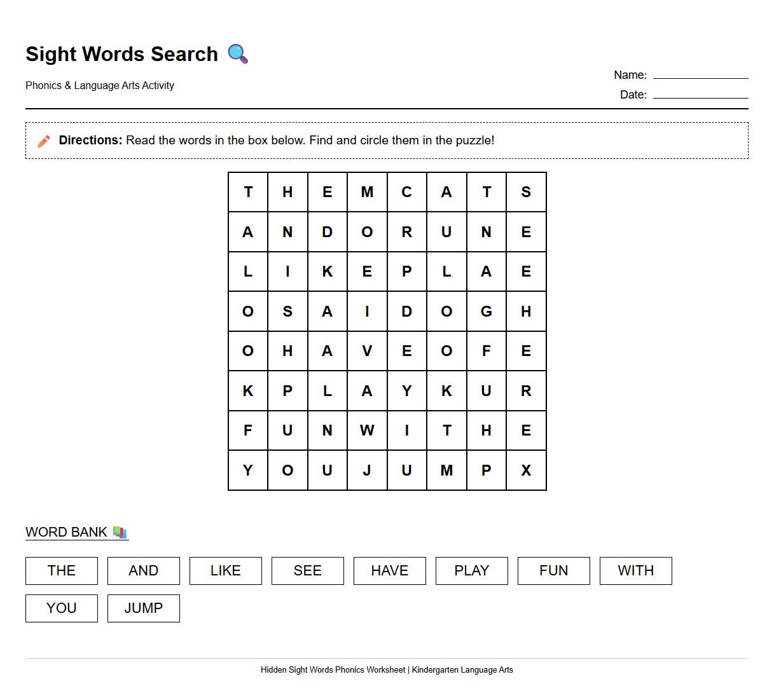Click the Date field line at the top right

701,97
